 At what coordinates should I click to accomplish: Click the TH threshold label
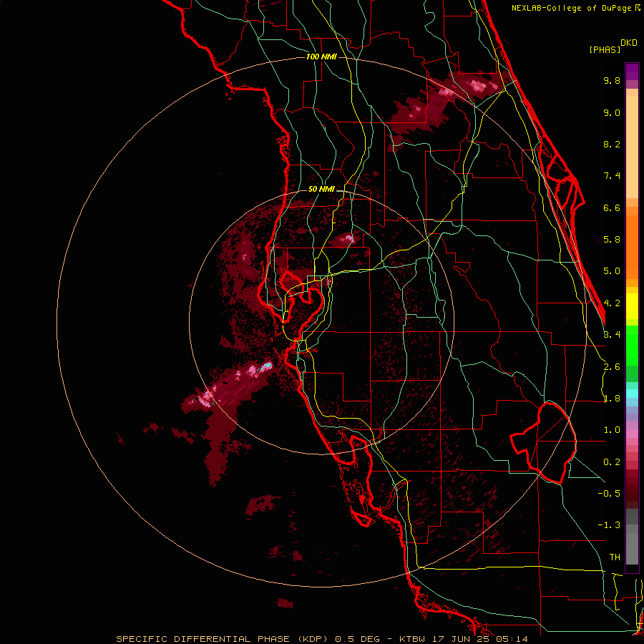(x=615, y=557)
